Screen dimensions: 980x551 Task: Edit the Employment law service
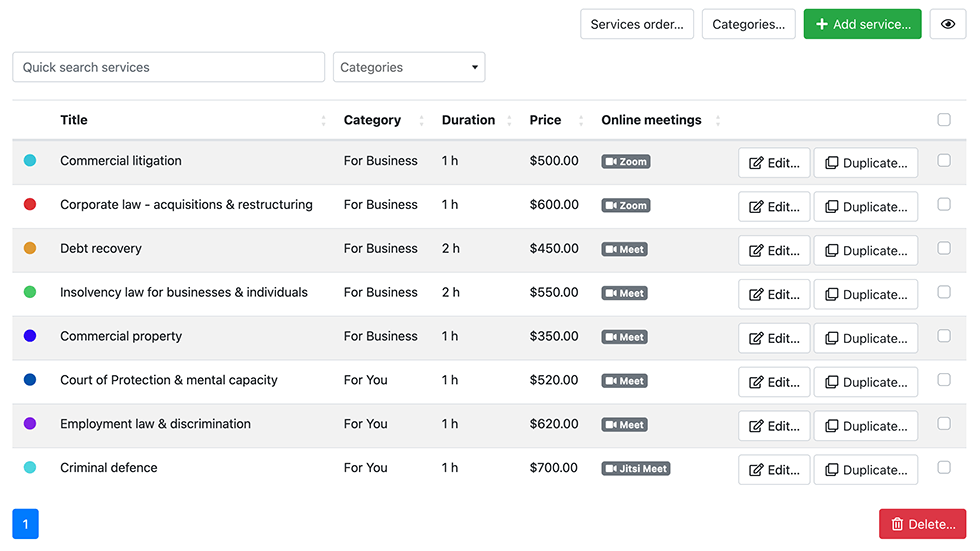774,425
